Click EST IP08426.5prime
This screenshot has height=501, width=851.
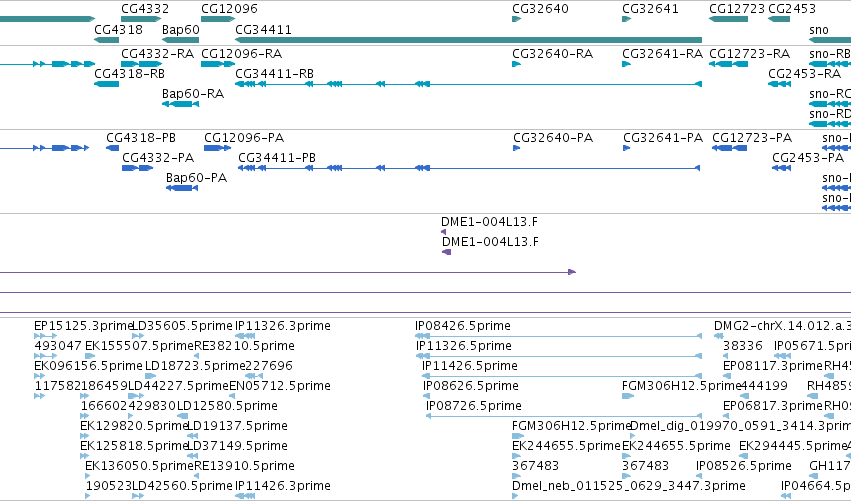462,326
